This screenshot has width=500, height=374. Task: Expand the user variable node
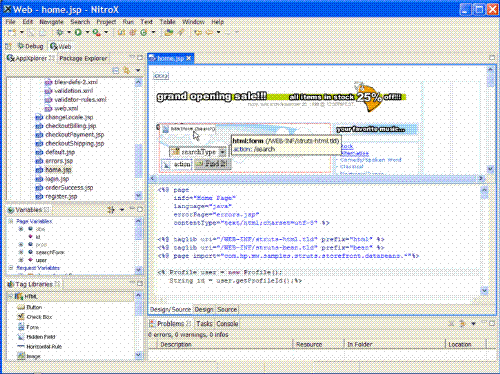[21, 260]
